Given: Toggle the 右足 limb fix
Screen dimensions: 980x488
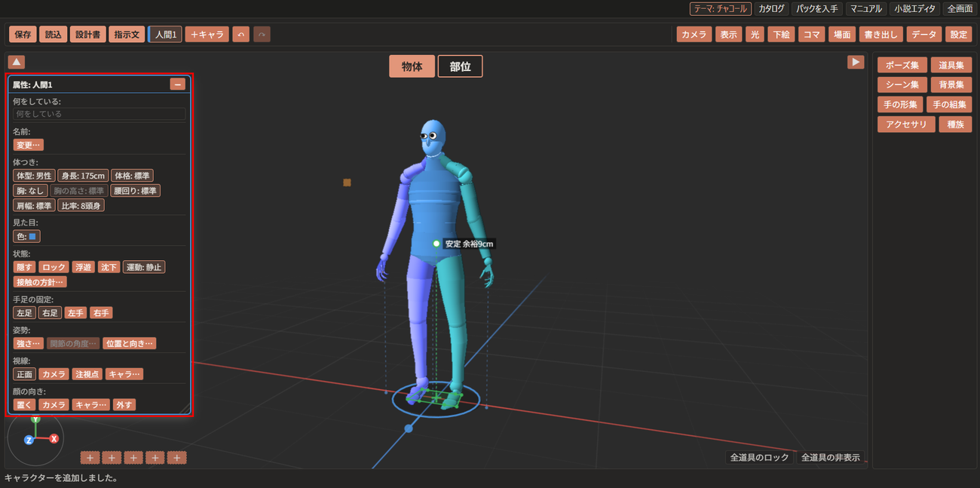Looking at the screenshot, I should coord(50,312).
